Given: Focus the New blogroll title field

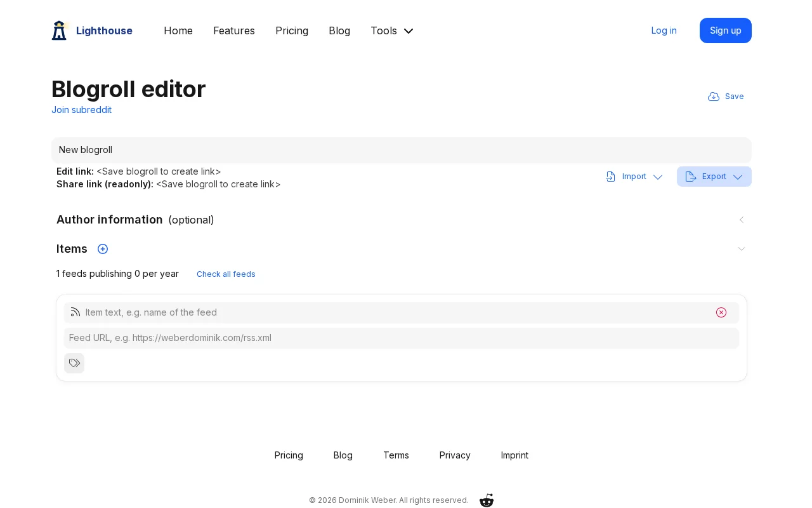Looking at the screenshot, I should click(402, 150).
